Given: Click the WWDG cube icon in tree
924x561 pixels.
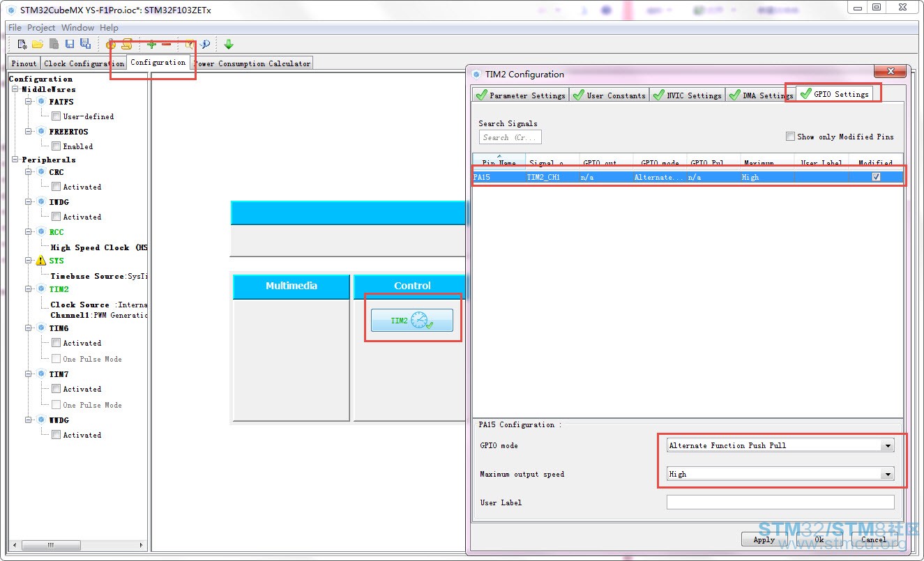Looking at the screenshot, I should tap(41, 420).
